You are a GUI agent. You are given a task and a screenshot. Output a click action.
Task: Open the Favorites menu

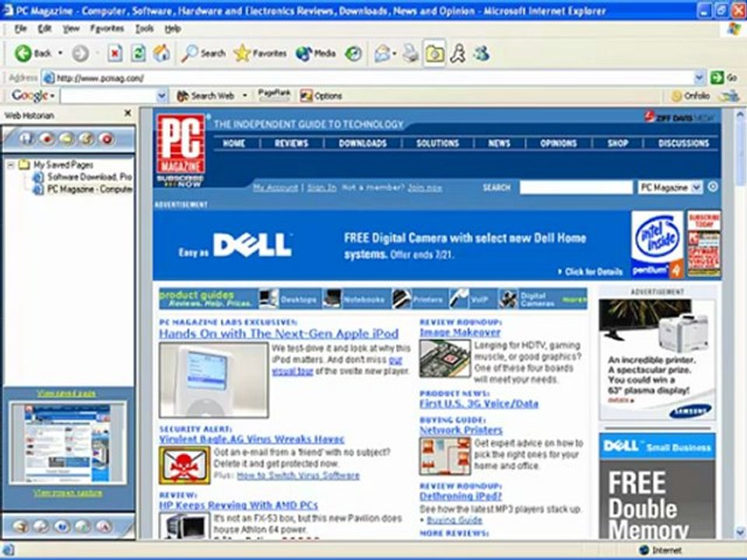pyautogui.click(x=107, y=29)
